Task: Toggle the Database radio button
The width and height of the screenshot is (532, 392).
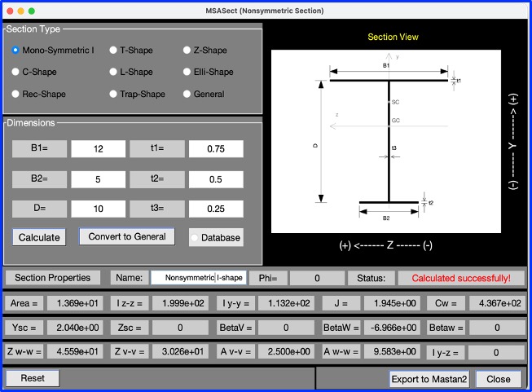Action: [196, 237]
